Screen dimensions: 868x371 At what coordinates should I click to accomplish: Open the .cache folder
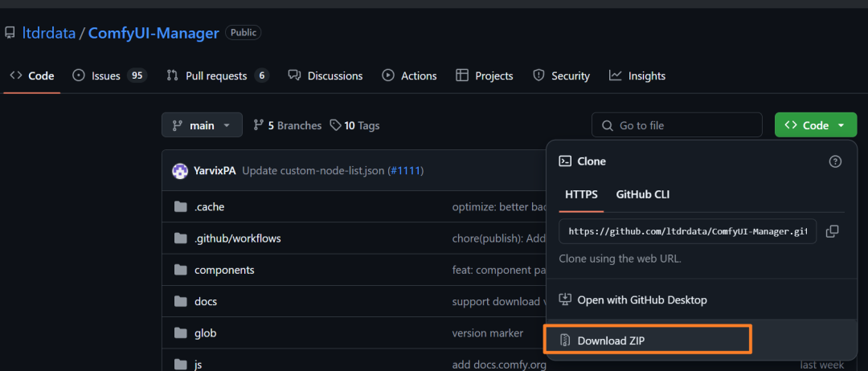click(x=209, y=207)
